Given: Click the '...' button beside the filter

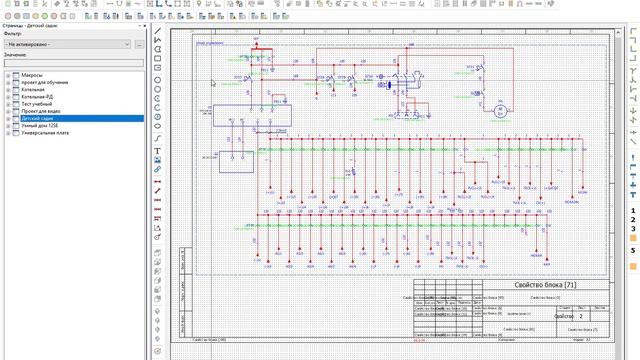Looking at the screenshot, I should point(139,44).
